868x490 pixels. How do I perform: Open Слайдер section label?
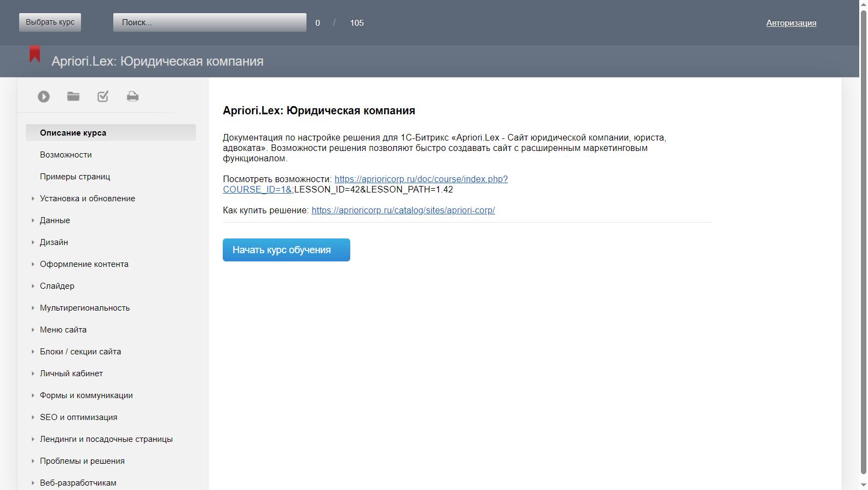point(57,286)
